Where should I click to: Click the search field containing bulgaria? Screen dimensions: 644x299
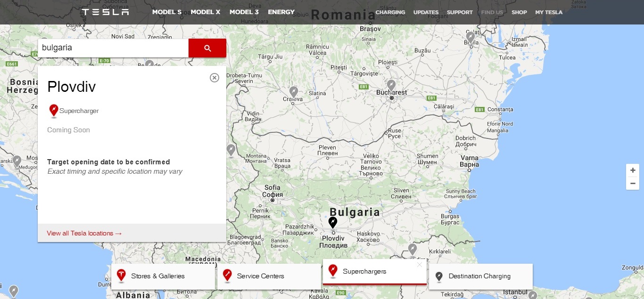[x=113, y=48]
